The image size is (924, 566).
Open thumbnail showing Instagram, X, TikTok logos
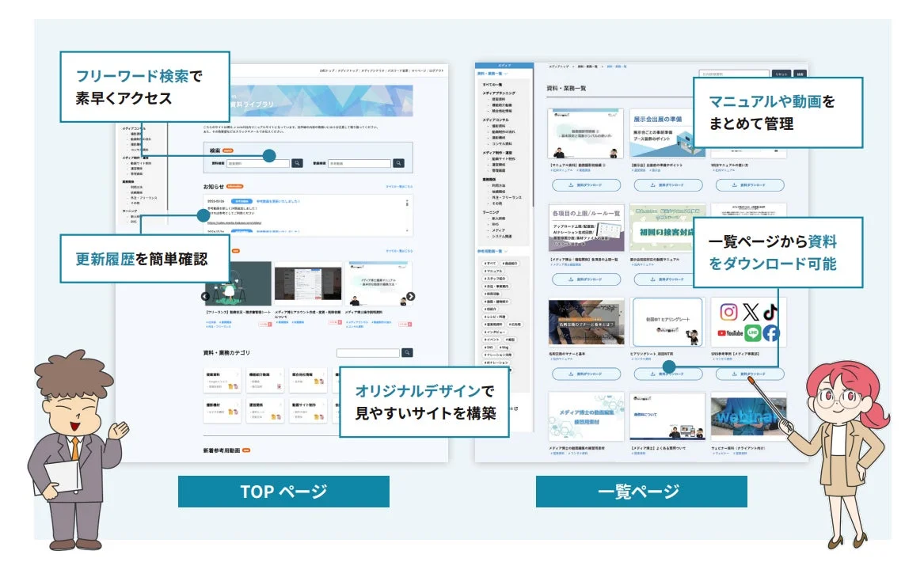(748, 322)
